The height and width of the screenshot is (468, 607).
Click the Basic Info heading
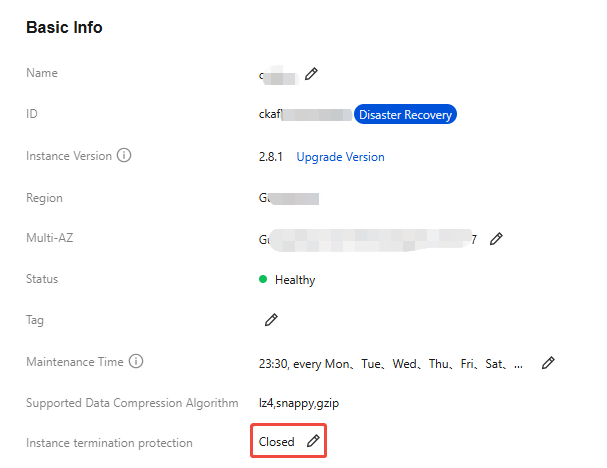[x=64, y=28]
